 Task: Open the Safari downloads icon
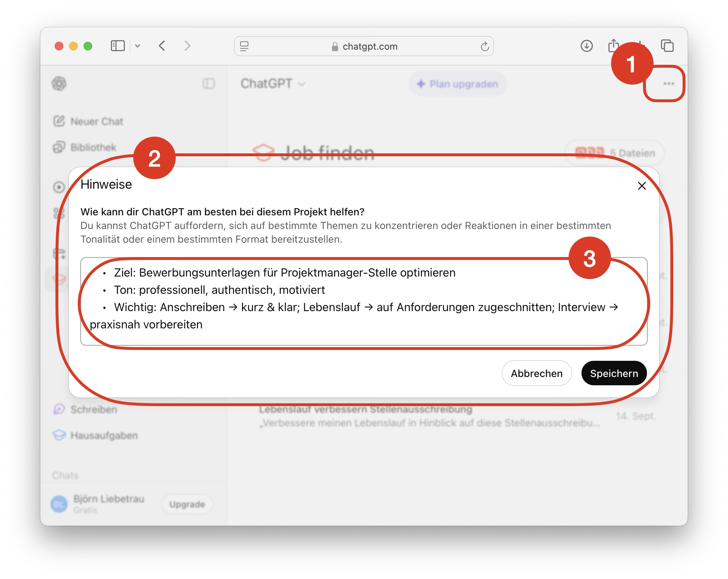[x=587, y=46]
